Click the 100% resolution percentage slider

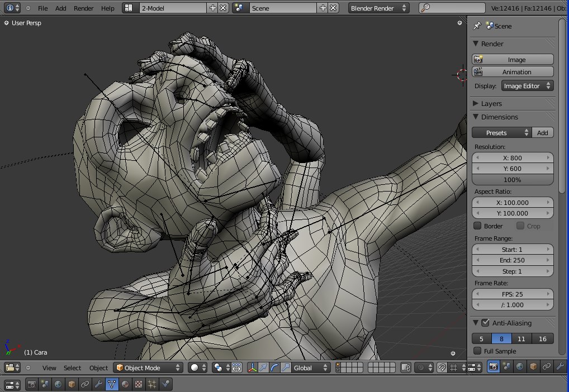pos(513,180)
